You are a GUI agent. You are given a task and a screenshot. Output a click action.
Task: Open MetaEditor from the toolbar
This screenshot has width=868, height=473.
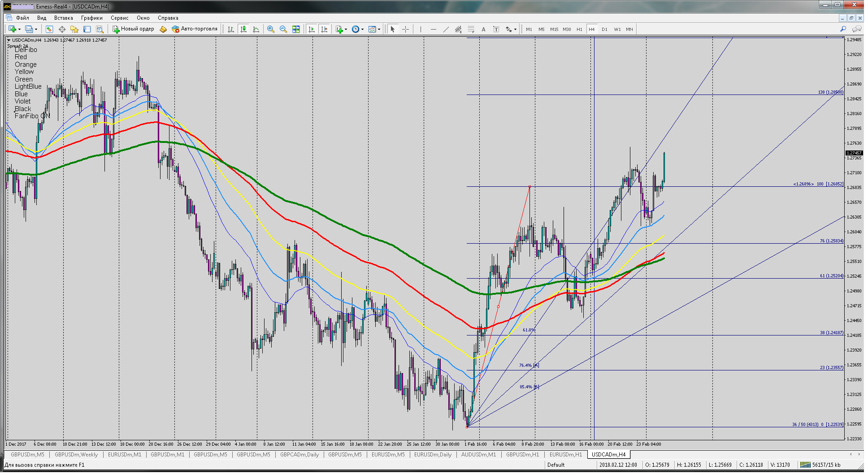click(163, 29)
